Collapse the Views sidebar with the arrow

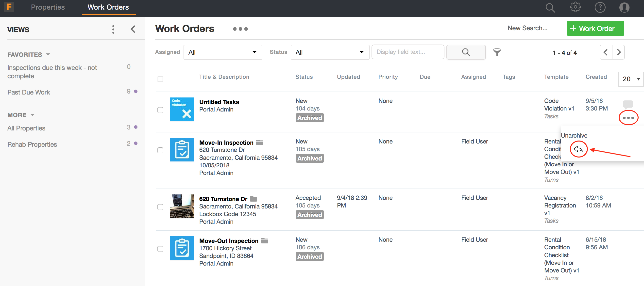133,30
